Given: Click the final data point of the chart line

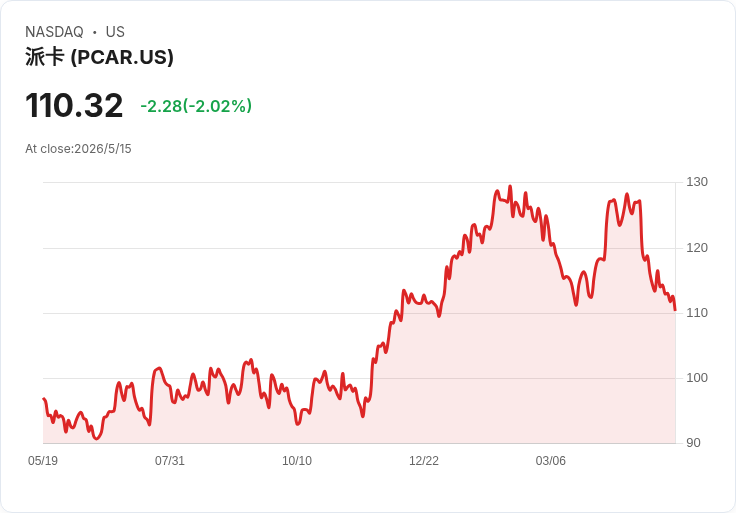Looking at the screenshot, I should (x=675, y=310).
